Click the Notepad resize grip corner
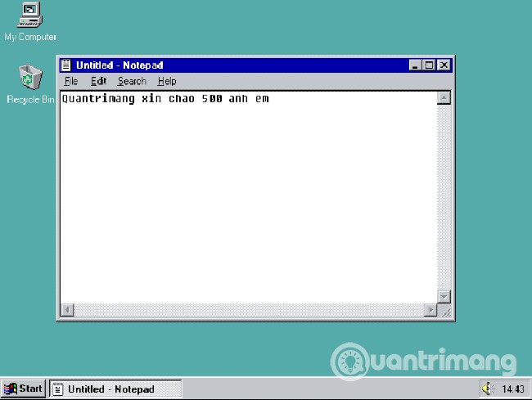Viewport: 532px width, 400px height. coord(445,311)
